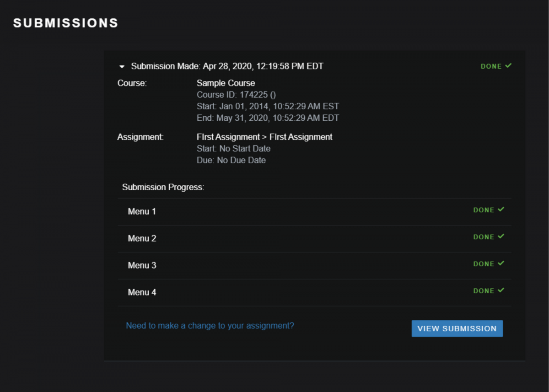549x392 pixels.
Task: Click the completion check icon on Menu 3 row
Action: tap(502, 263)
